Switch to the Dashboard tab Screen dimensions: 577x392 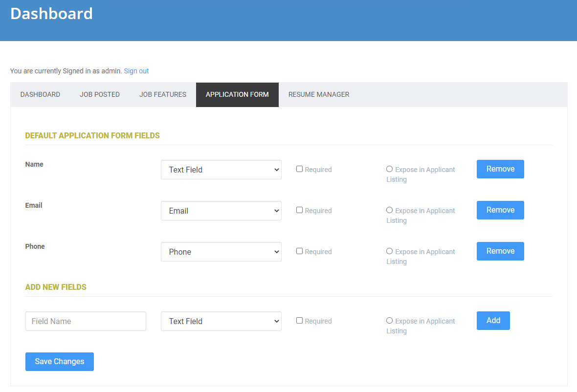pos(40,94)
